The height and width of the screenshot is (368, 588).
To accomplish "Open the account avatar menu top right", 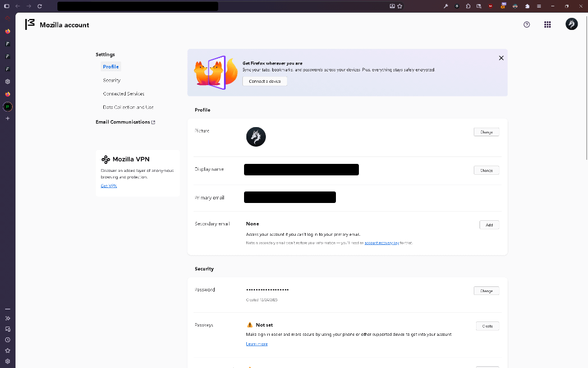I will click(571, 24).
